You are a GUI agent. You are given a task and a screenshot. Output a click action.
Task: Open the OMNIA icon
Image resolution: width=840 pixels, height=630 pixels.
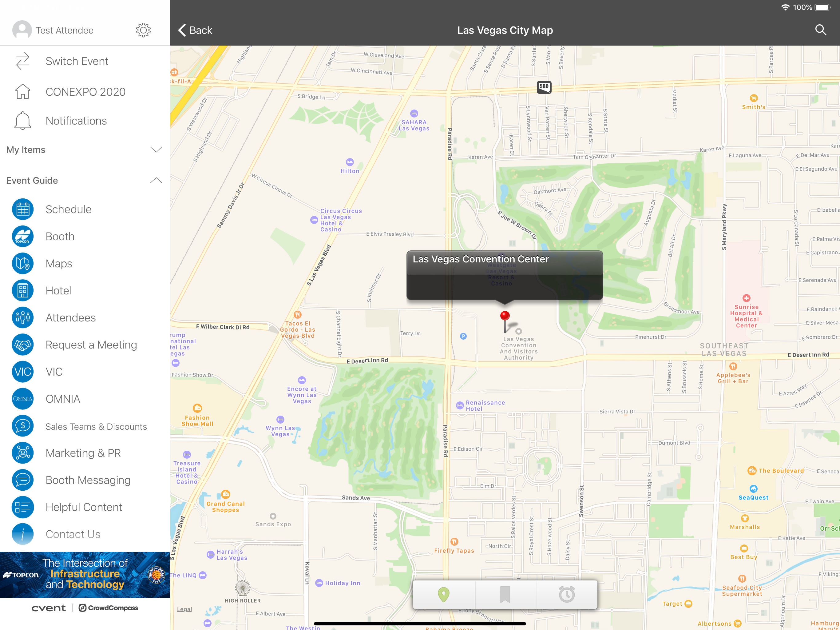tap(22, 399)
